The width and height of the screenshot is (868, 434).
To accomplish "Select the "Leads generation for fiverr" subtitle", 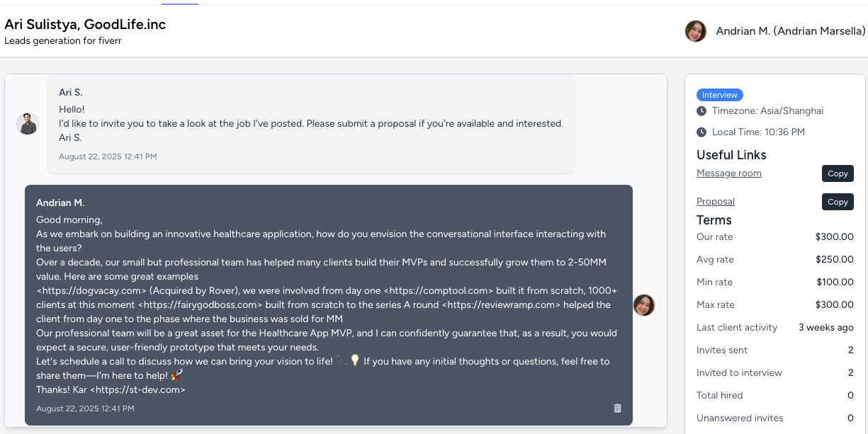I will pyautogui.click(x=63, y=41).
